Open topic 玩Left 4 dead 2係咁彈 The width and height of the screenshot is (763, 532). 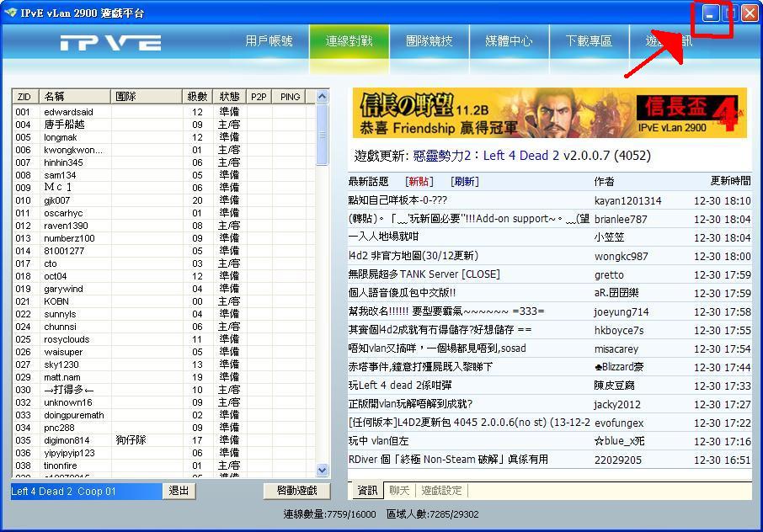(400, 386)
